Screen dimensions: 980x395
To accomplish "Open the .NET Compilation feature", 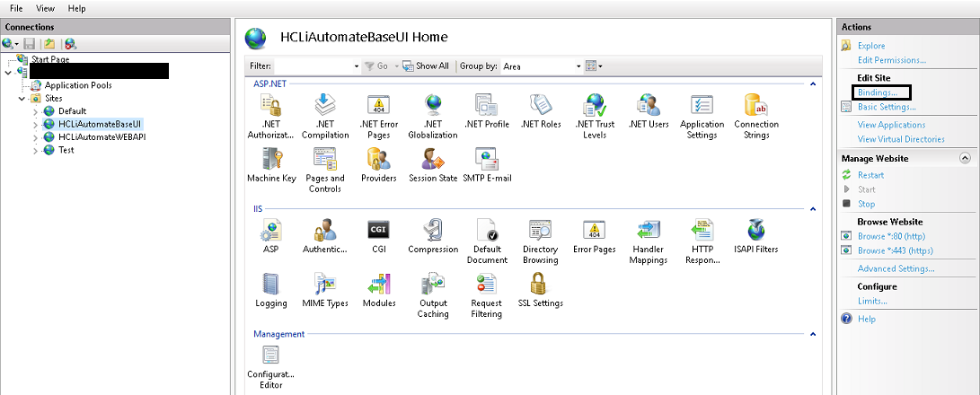I will click(325, 116).
